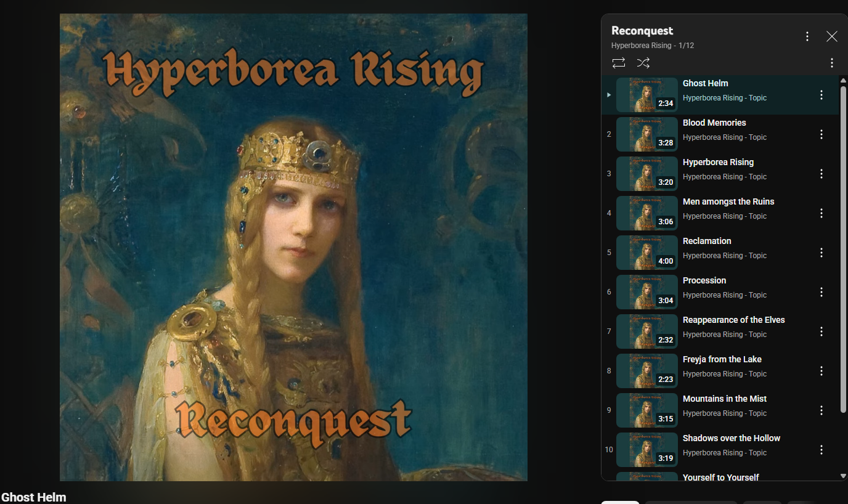This screenshot has width=848, height=504.
Task: Click the 3:19 duration badge
Action: 666,458
